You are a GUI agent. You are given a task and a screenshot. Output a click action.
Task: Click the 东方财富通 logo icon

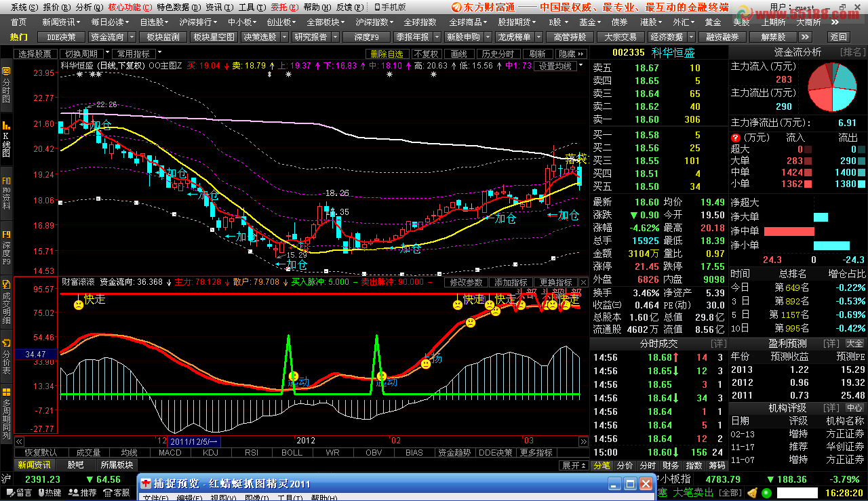click(456, 7)
